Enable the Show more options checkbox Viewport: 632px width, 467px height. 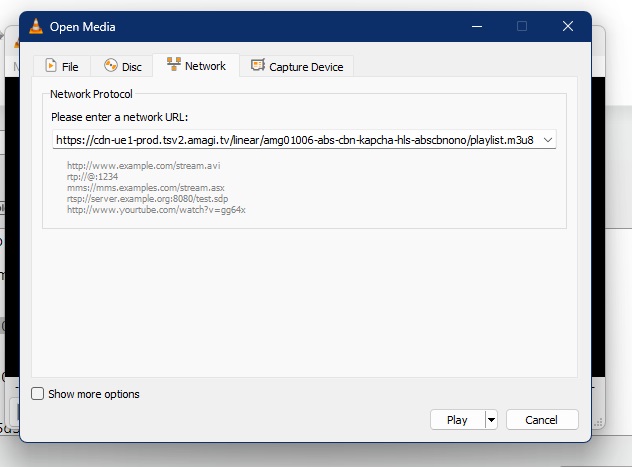pyautogui.click(x=38, y=394)
